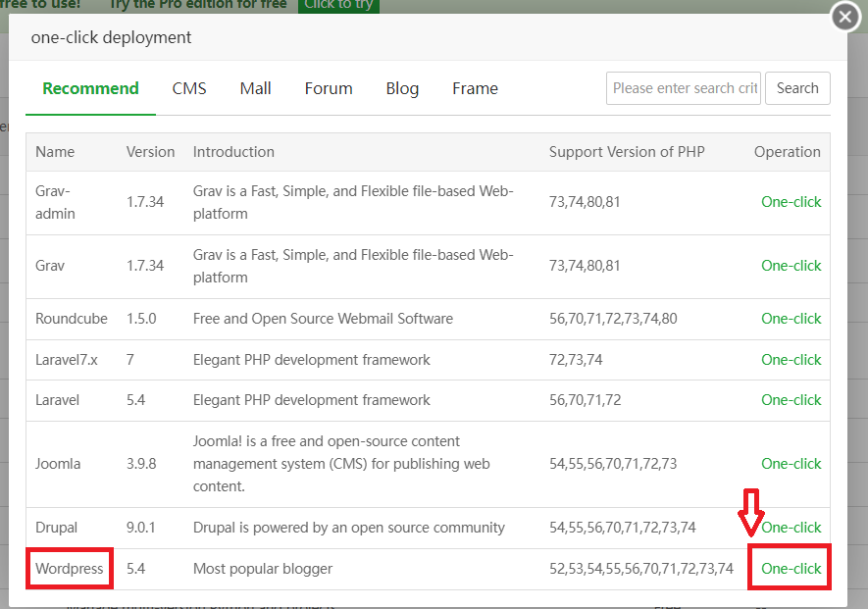Switch to the Forum tab
The image size is (868, 609).
329,88
